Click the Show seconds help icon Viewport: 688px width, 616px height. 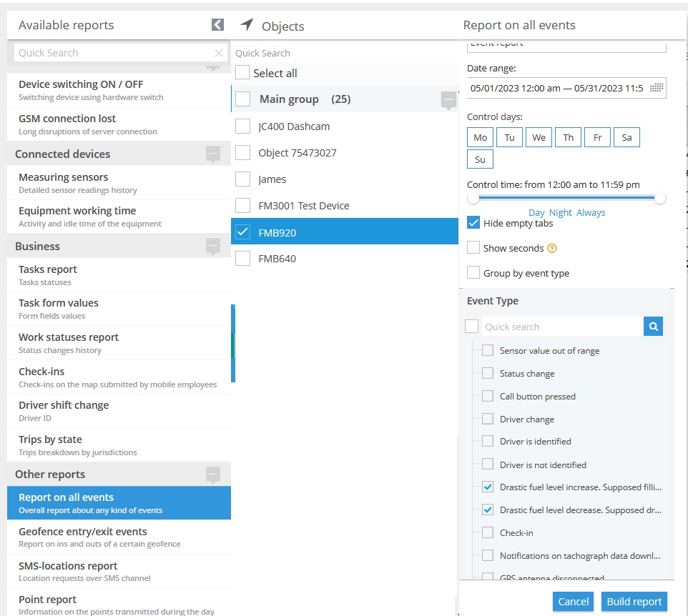pyautogui.click(x=551, y=249)
